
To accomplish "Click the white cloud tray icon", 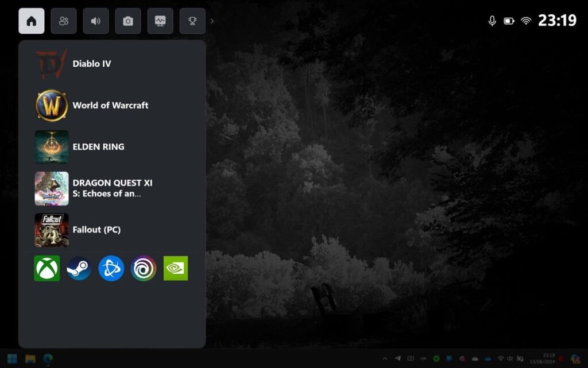I will pos(475,359).
